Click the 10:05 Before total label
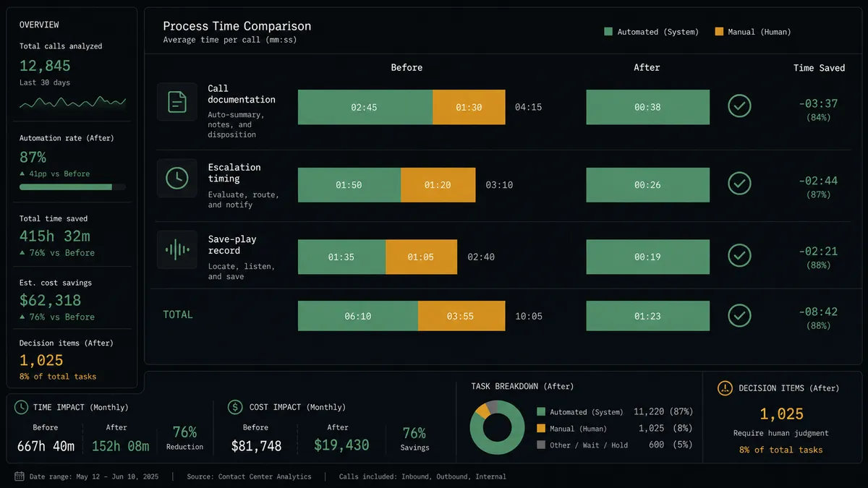The image size is (868, 488). click(529, 316)
